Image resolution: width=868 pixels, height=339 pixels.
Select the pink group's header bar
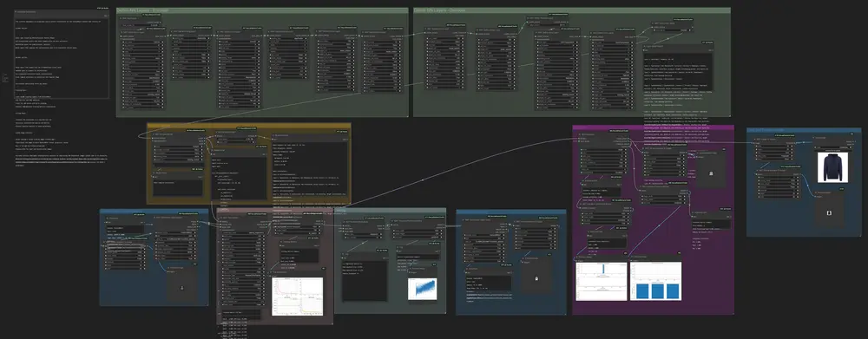coord(275,212)
